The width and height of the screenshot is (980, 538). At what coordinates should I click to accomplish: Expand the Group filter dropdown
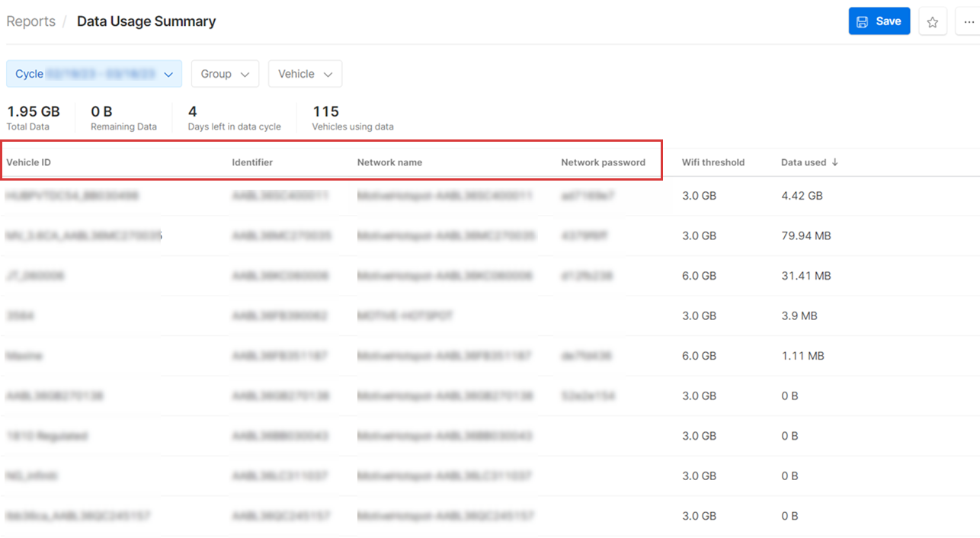click(x=225, y=74)
